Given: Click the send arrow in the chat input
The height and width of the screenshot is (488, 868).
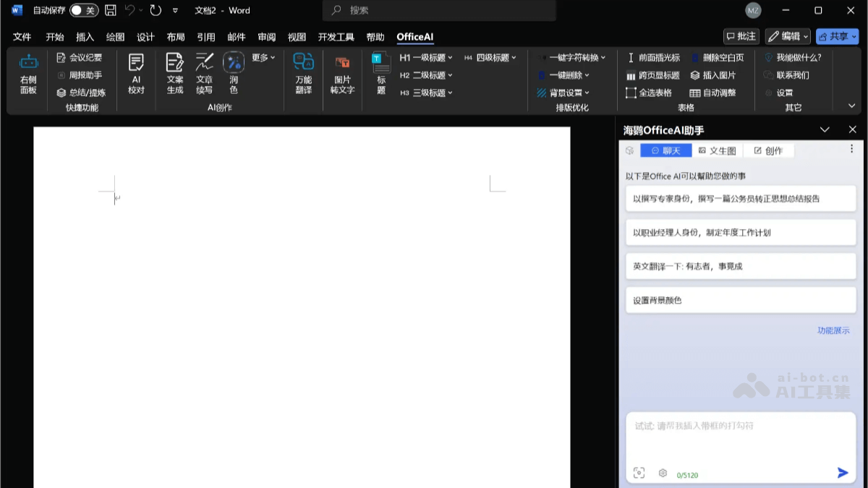Looking at the screenshot, I should (842, 473).
